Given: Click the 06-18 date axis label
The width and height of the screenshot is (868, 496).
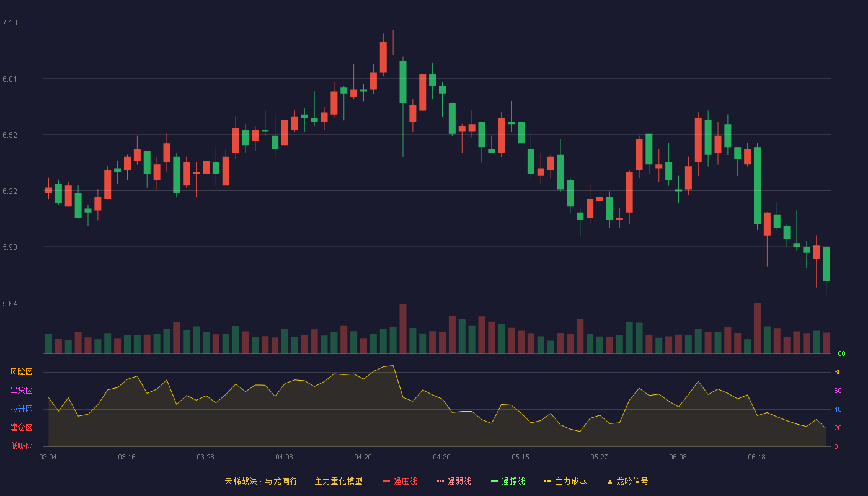Looking at the screenshot, I should coord(756,457).
